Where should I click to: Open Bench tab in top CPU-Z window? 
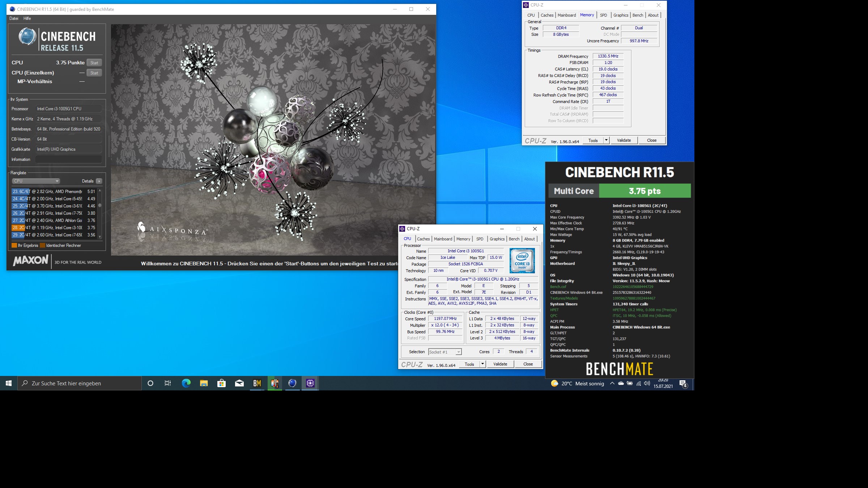[x=638, y=15]
